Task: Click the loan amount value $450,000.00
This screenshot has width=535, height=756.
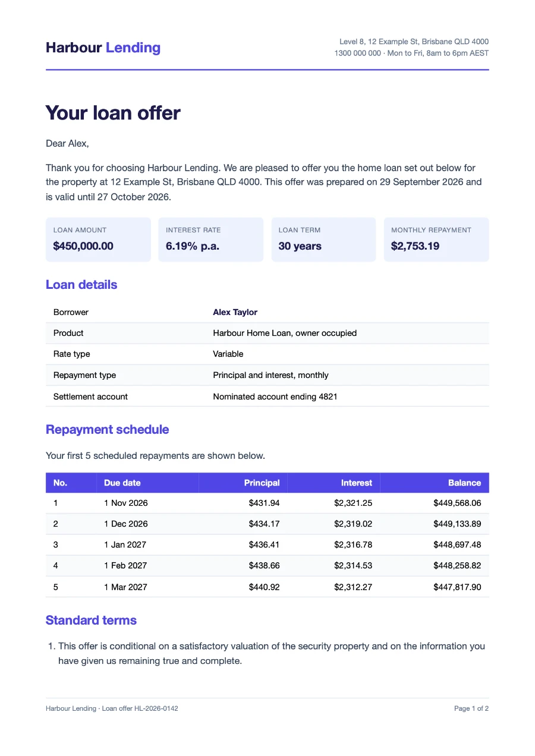Action: click(x=83, y=246)
